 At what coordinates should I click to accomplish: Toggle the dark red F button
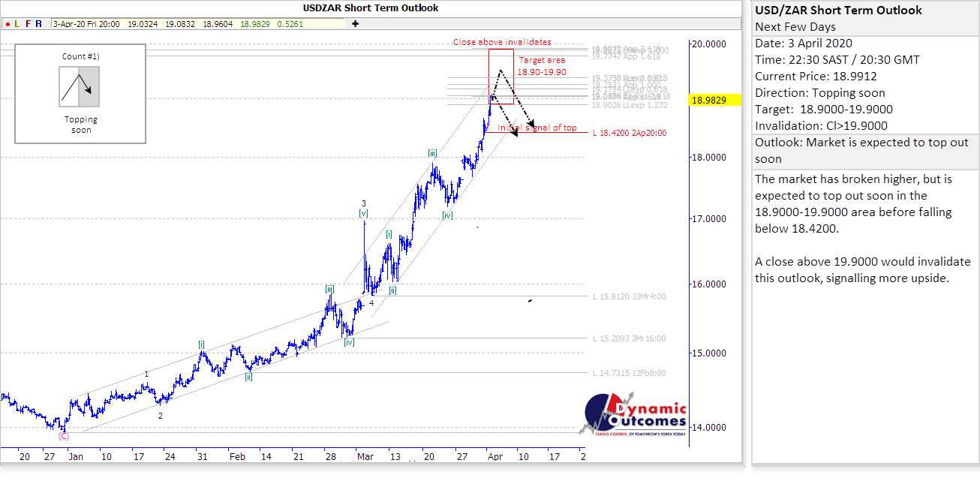pos(29,24)
